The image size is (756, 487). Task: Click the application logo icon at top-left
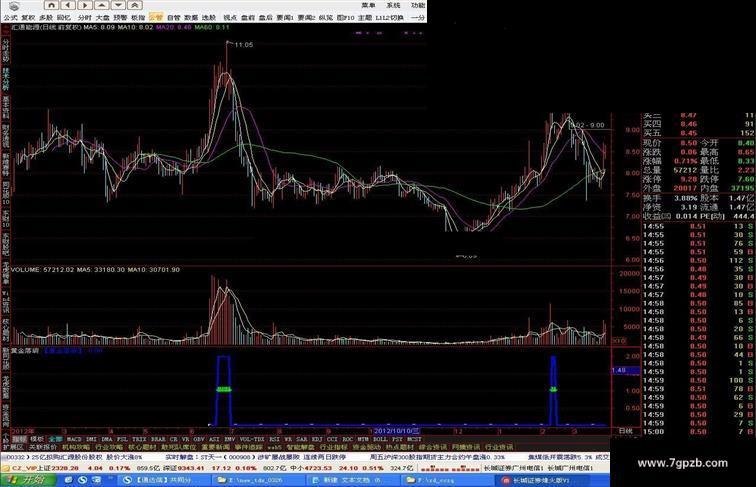point(14,6)
